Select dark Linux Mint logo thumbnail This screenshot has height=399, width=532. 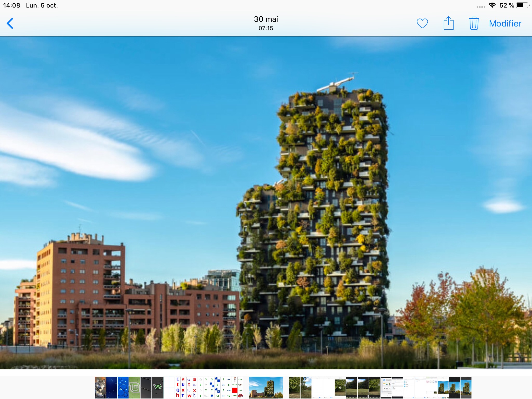(157, 387)
